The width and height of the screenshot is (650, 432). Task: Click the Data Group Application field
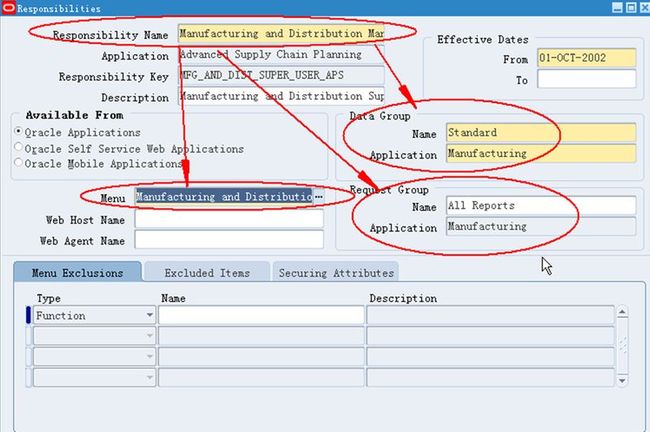(541, 153)
